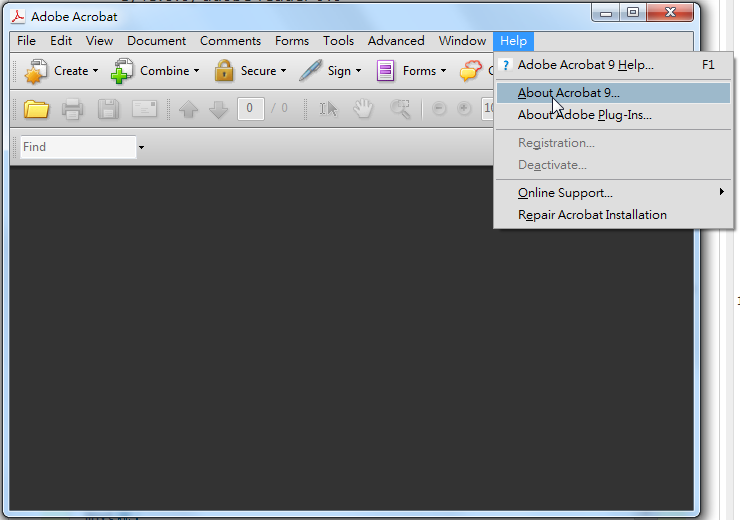
Task: Click the Secure padlock icon
Action: click(224, 71)
